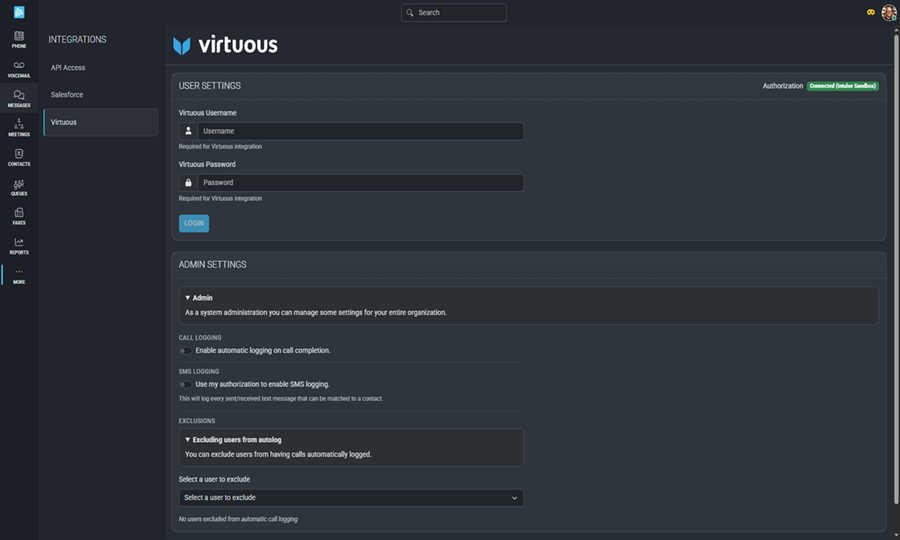Select API Access integration tab
Viewport: 900px width, 540px height.
coord(68,68)
